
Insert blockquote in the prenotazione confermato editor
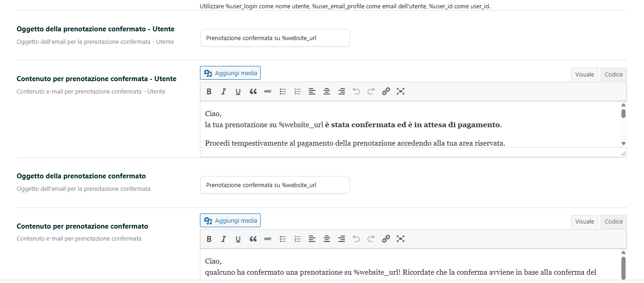coord(253,239)
